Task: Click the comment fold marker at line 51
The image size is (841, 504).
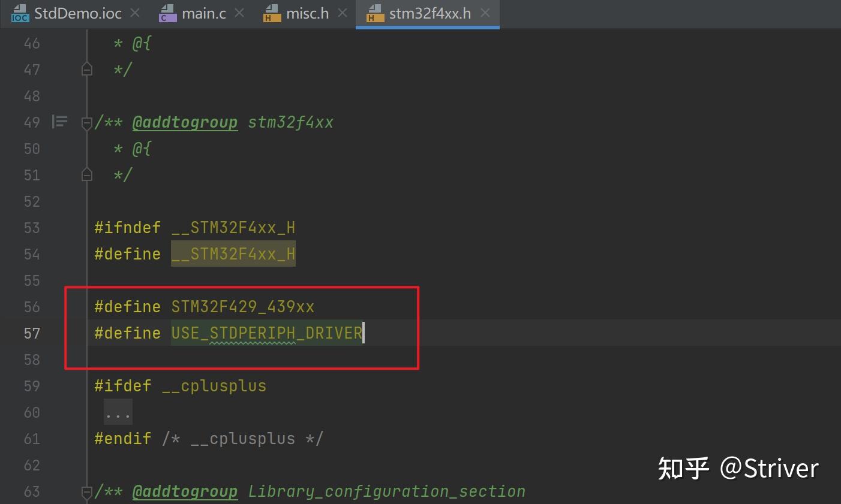Action: 86,174
